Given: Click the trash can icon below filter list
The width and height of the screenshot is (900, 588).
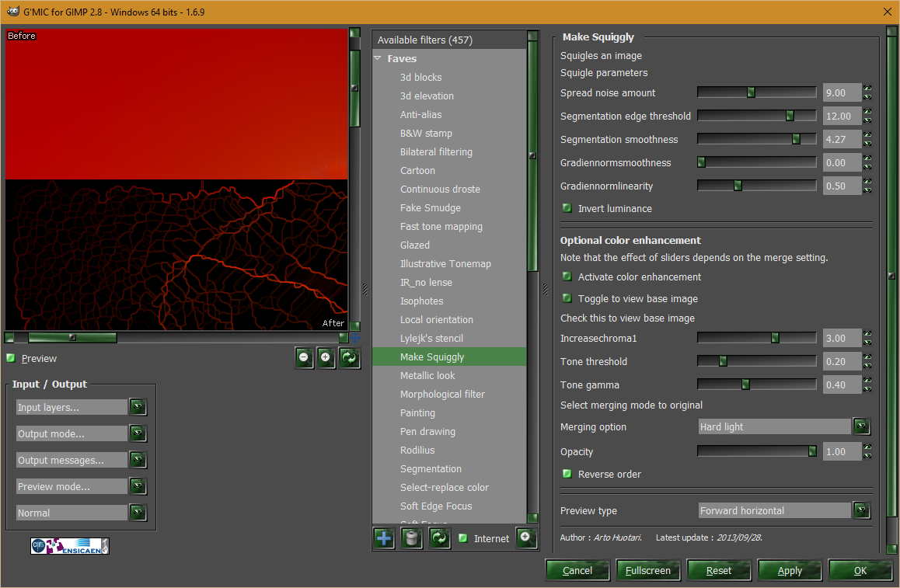Looking at the screenshot, I should pyautogui.click(x=412, y=538).
